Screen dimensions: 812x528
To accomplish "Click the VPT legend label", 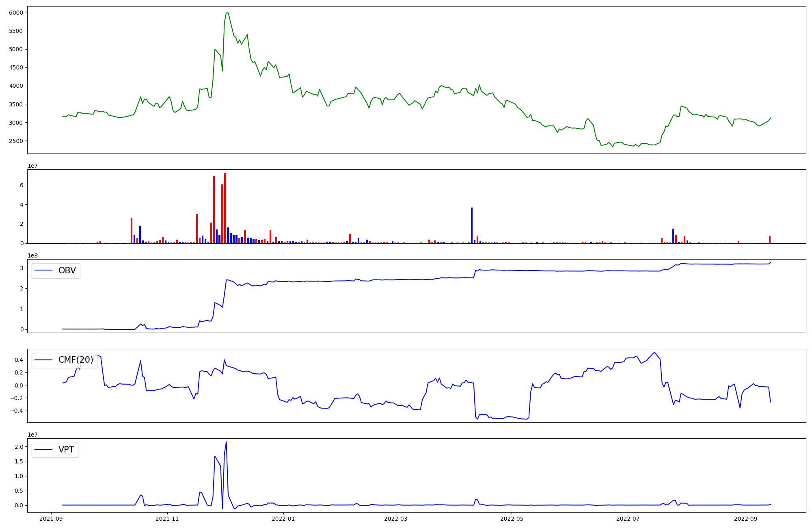I will 66,450.
